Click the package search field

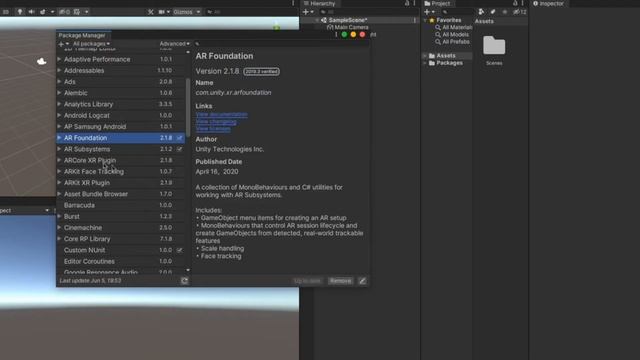[282, 44]
